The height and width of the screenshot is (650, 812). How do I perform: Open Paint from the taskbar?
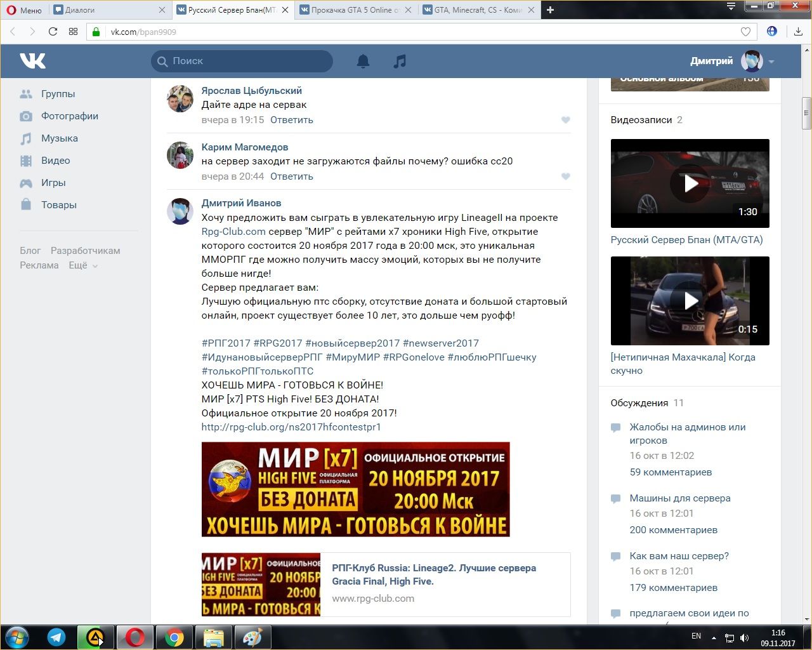(252, 637)
